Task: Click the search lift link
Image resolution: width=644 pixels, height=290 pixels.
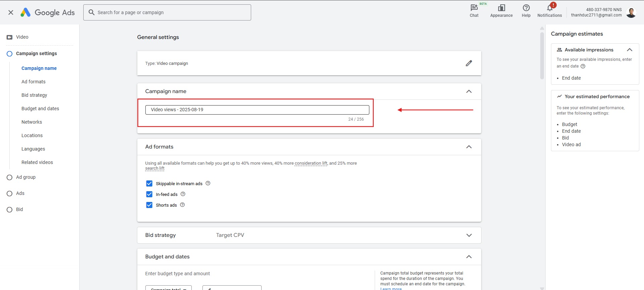Action: pos(154,168)
